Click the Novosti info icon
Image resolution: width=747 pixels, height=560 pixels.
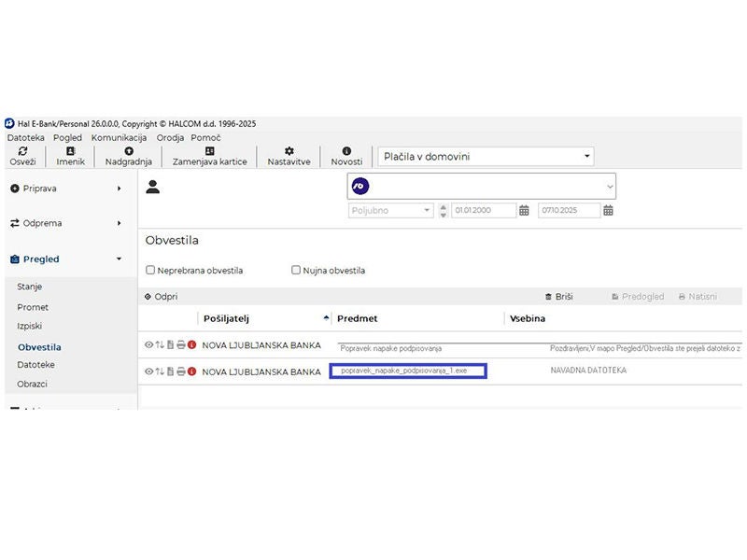pyautogui.click(x=346, y=151)
